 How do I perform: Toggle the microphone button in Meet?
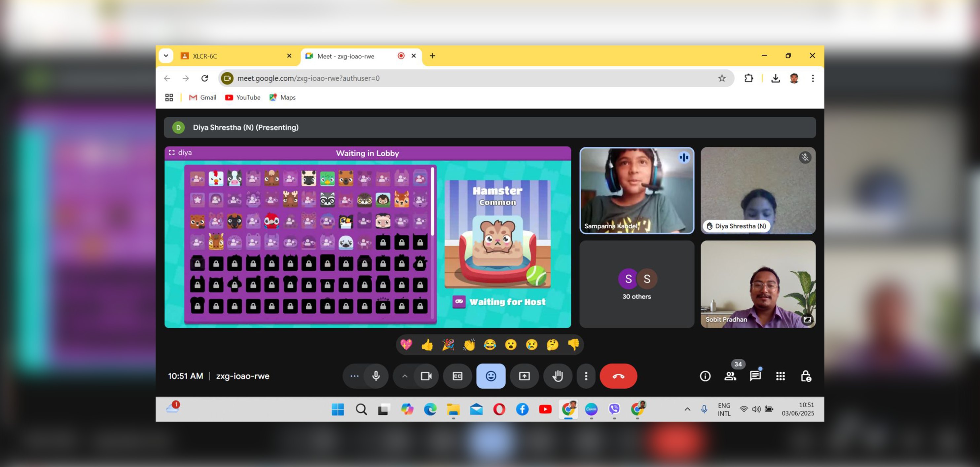[x=376, y=376]
